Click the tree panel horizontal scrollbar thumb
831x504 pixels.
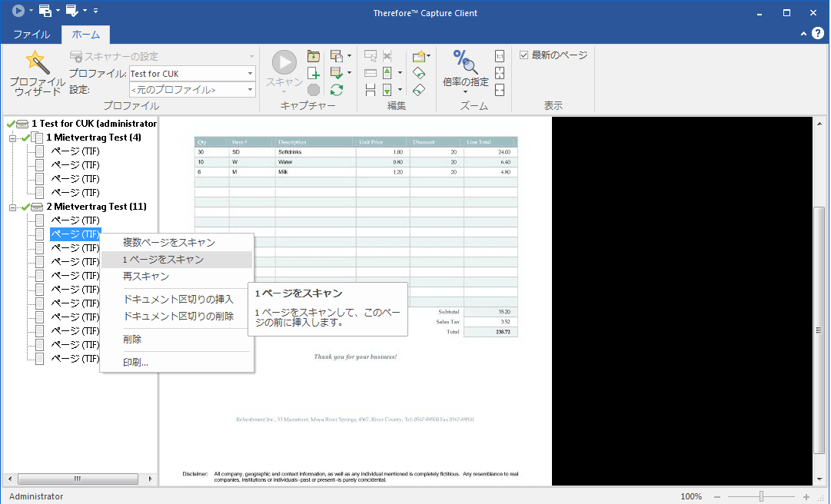coord(78,479)
